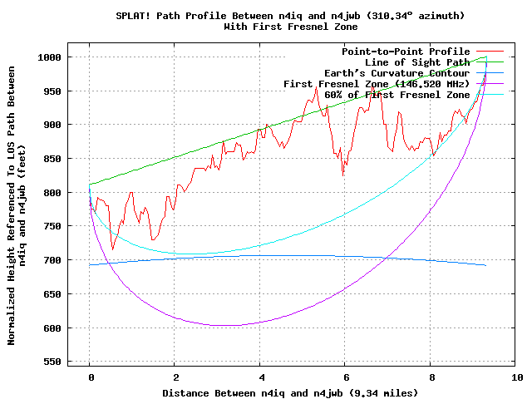Click the lowest point of the purple Fresnel zone curve

(x=225, y=325)
